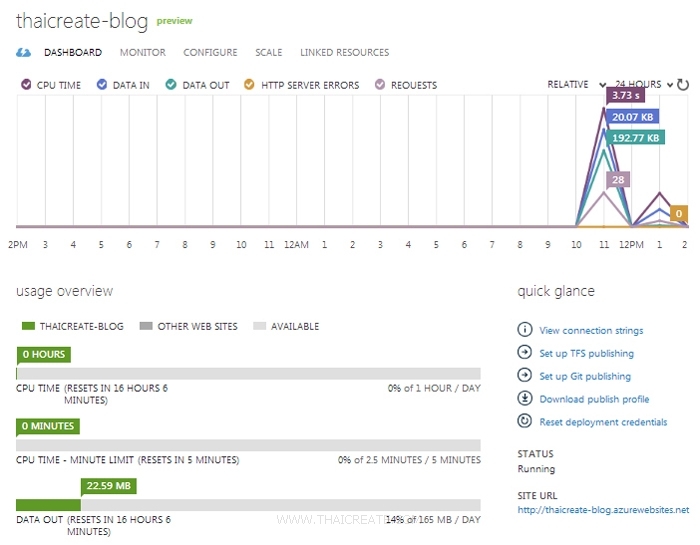Viewport: 700px width, 545px height.
Task: Refresh the metrics chart
Action: point(683,84)
